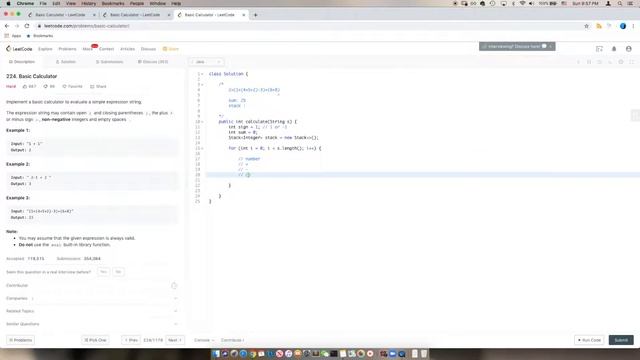Open the Apple menu
Screen dimensions: 640x360
coord(8,3)
